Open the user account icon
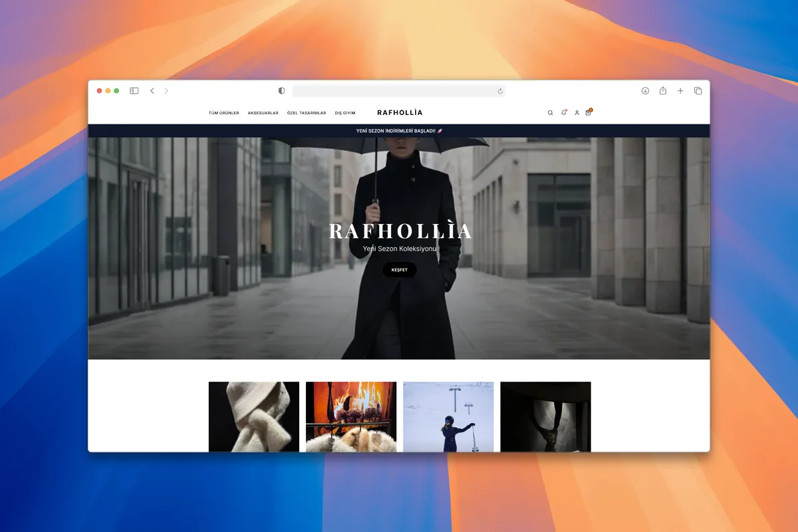Screen dimensions: 798x532 click(577, 113)
